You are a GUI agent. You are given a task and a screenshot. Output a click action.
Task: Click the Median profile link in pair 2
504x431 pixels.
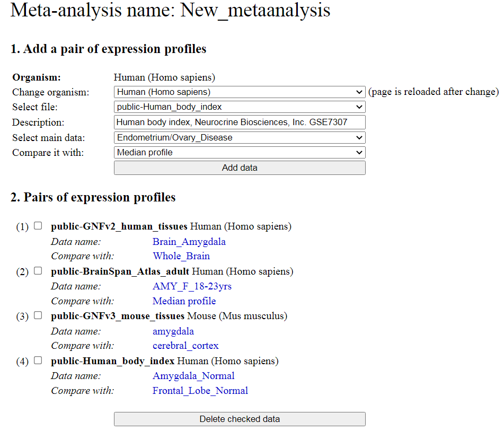(184, 301)
